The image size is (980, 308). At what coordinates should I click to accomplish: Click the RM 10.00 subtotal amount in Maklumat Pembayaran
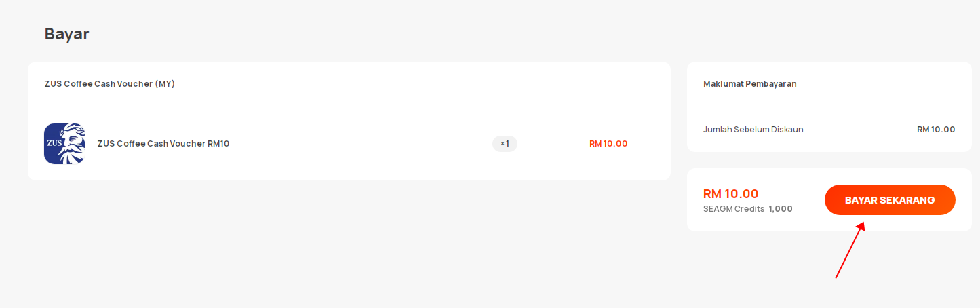pos(936,129)
